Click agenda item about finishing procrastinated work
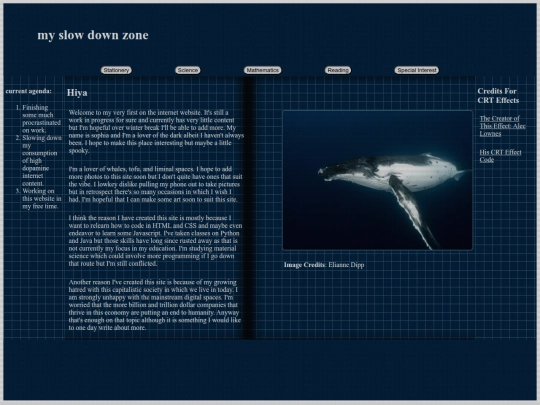The width and height of the screenshot is (540, 405). [41, 119]
